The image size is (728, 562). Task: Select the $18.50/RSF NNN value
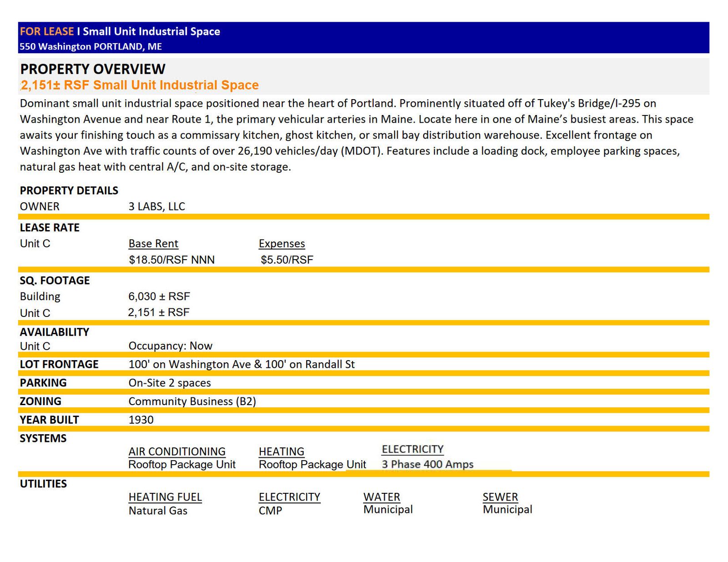point(172,260)
